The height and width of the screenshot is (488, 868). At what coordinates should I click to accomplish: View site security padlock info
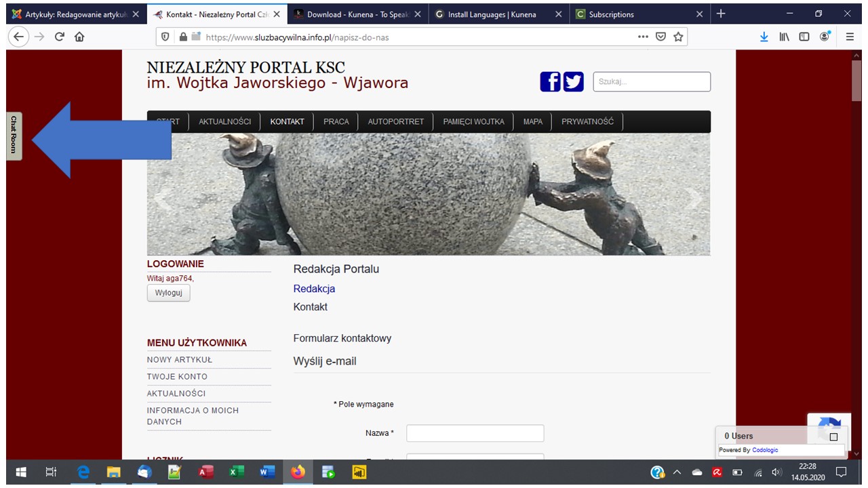[x=182, y=37]
